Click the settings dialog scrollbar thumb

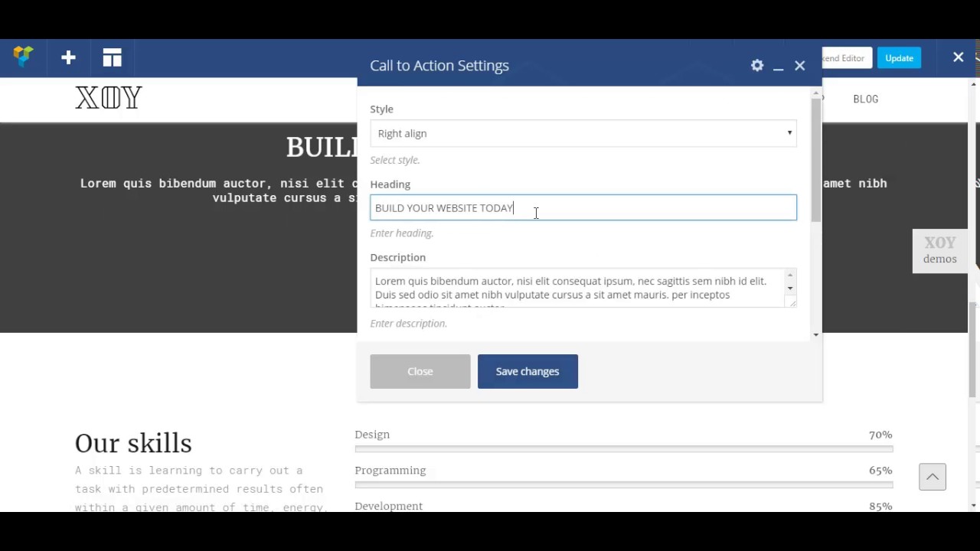click(x=816, y=161)
